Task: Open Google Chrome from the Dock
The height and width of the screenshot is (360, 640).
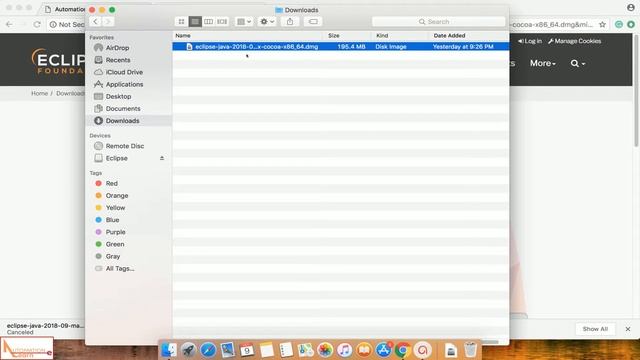Action: click(x=403, y=350)
